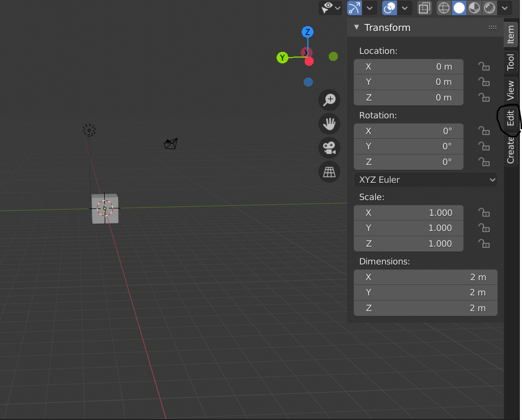522x420 pixels.
Task: Click the negative Z axis gizmo dot
Action: coord(308,82)
